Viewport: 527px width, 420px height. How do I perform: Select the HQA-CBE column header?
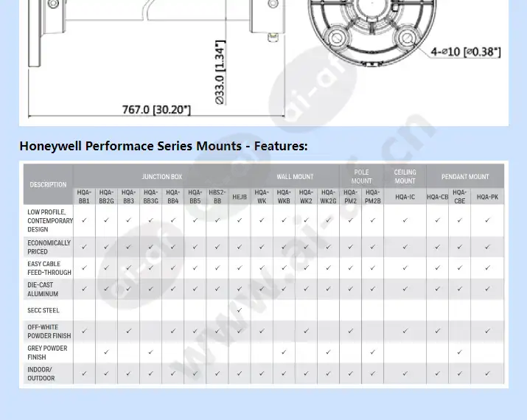(459, 197)
